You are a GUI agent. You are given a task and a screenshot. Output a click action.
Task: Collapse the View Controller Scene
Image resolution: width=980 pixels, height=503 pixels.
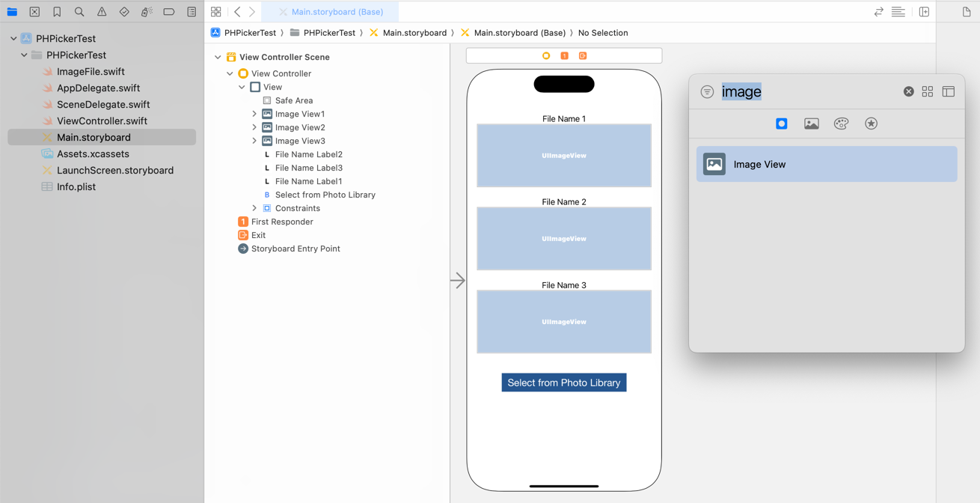(x=218, y=57)
